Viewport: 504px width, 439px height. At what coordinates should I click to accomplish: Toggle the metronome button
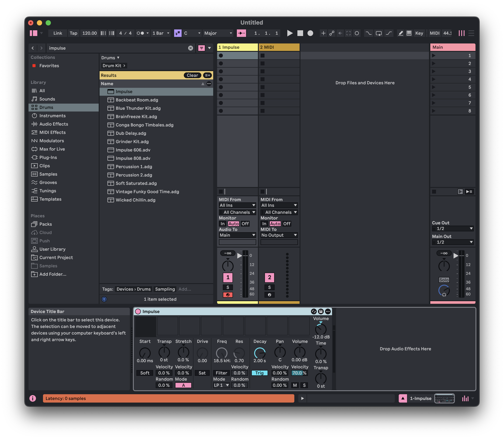[140, 33]
